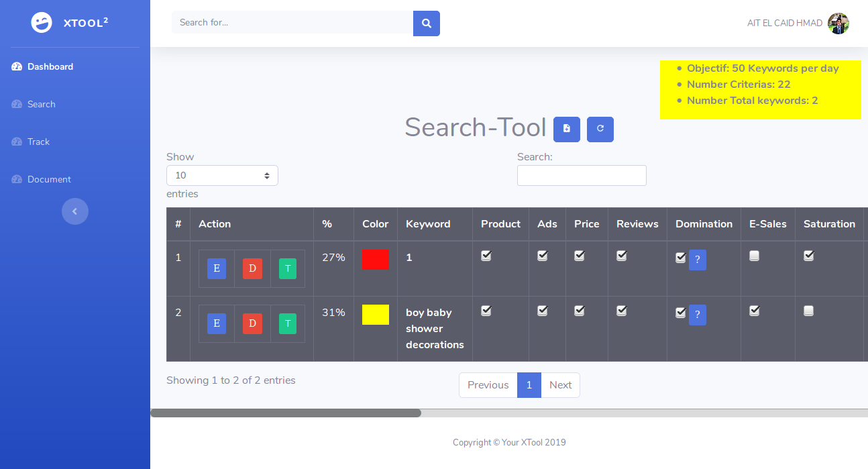Open the Show entries dropdown

click(x=222, y=175)
